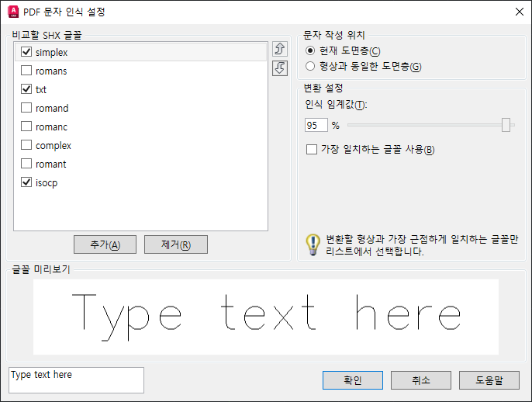Image resolution: width=532 pixels, height=402 pixels.
Task: Click the 추가(A) add button
Action: (x=105, y=244)
